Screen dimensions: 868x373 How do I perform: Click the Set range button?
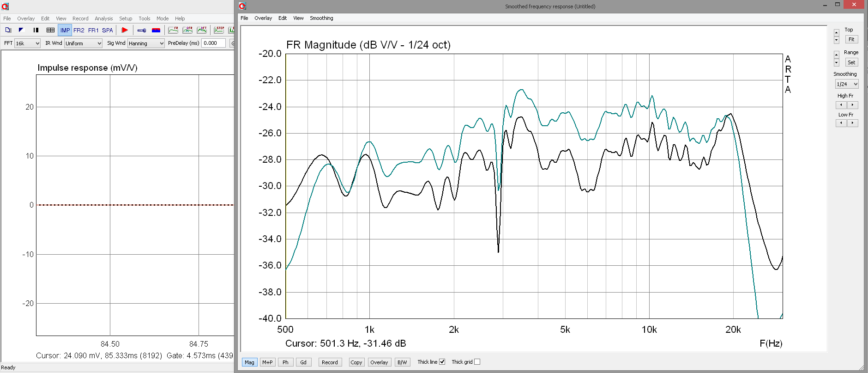click(851, 62)
